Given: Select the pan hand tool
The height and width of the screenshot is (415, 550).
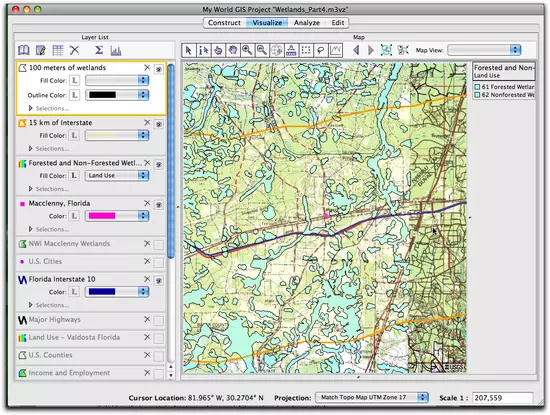Looking at the screenshot, I should click(232, 51).
